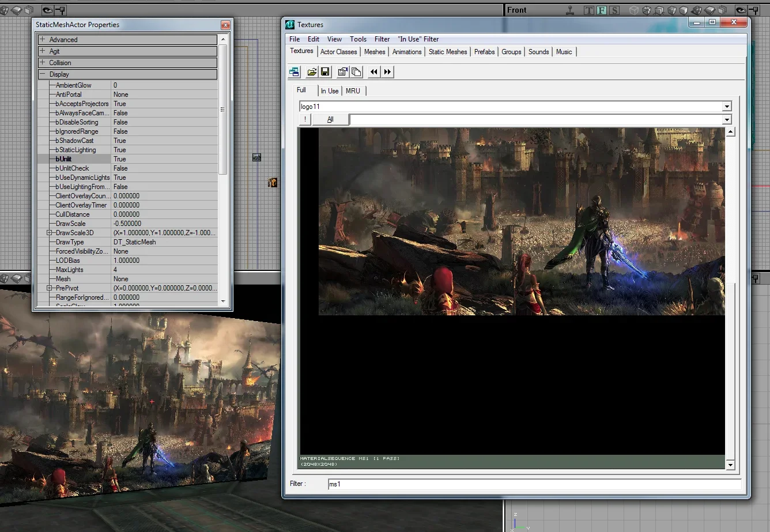Viewport: 770px width, 532px height.
Task: Click the Filter text field containing ms1
Action: (534, 484)
